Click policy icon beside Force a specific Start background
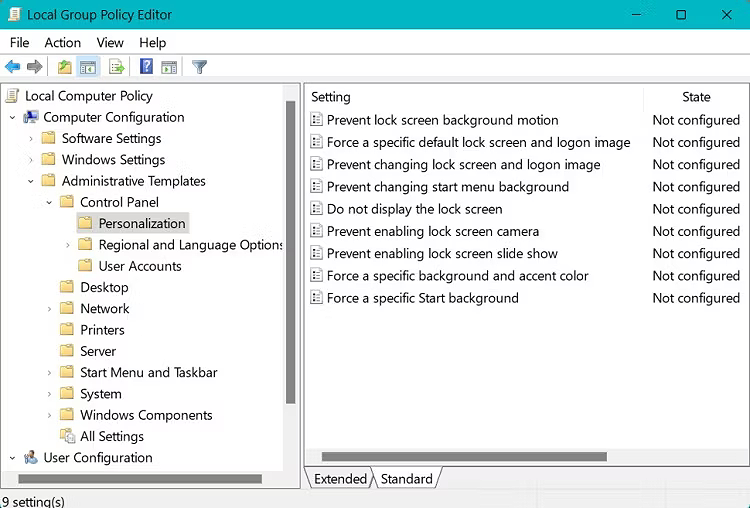The image size is (750, 508). point(316,298)
